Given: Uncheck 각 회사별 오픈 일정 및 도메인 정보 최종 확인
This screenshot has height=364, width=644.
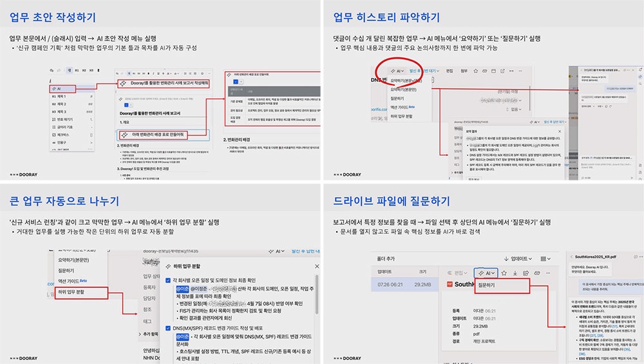Looking at the screenshot, I should tap(168, 280).
